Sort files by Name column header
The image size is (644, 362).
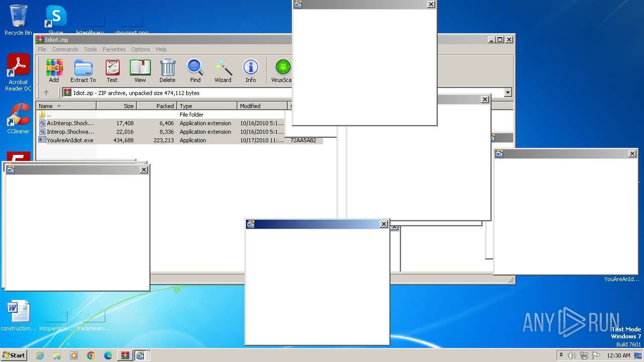coord(66,106)
